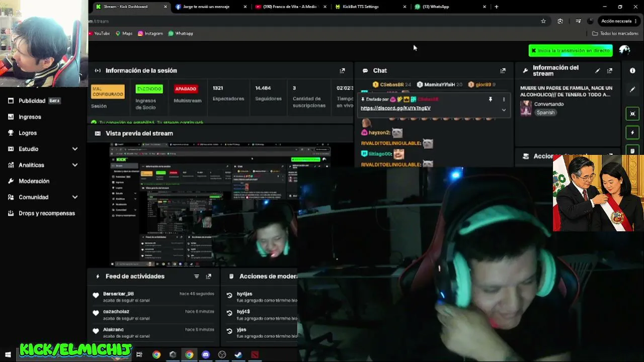Click the green clip icon on right rail
644x362 pixels.
[632, 114]
